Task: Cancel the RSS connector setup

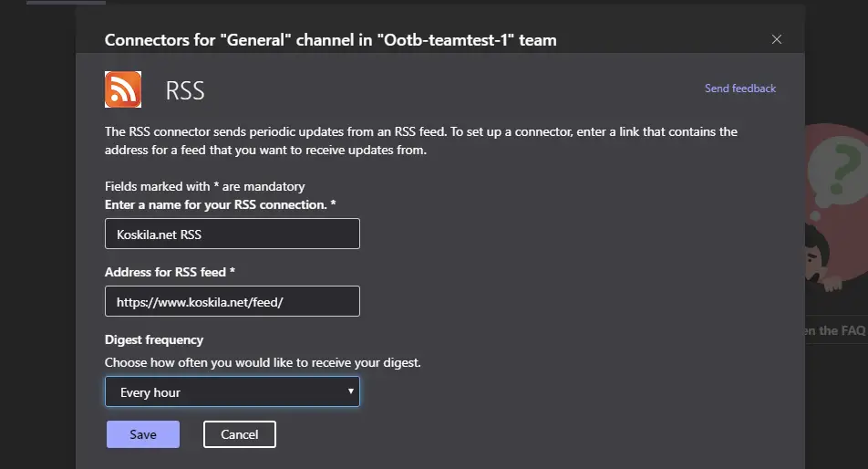Action: (x=240, y=434)
